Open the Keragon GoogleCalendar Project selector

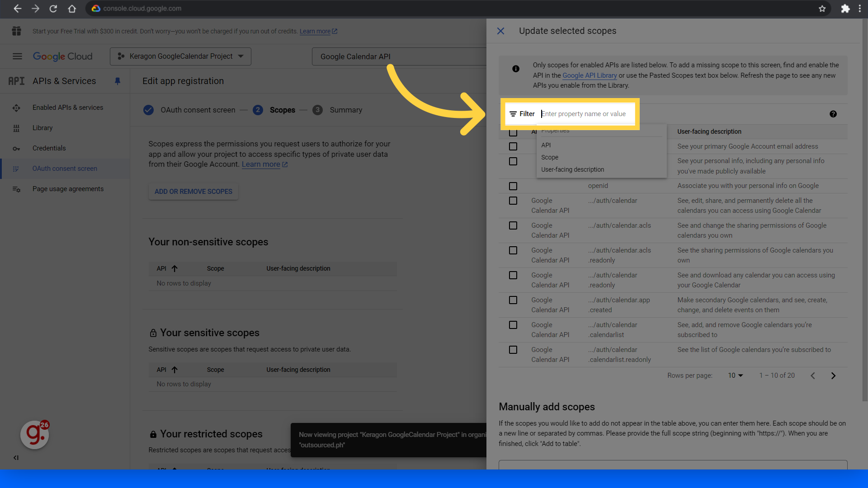pyautogui.click(x=180, y=56)
